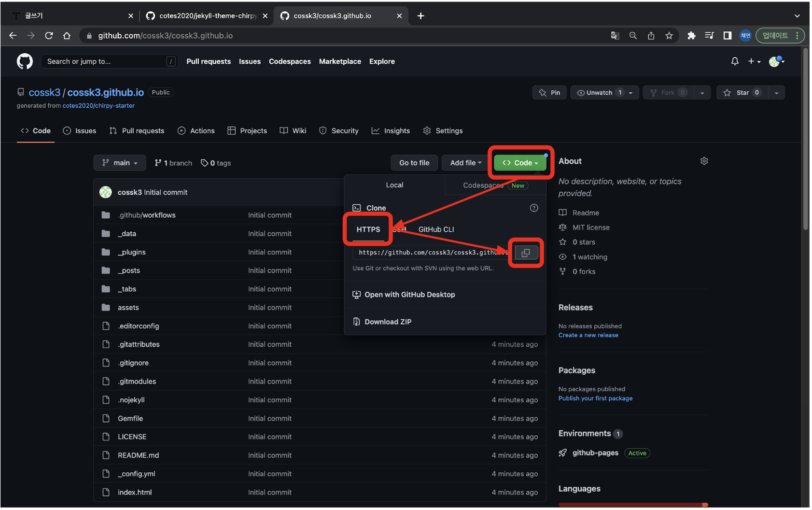Open the About section settings gear
The height and width of the screenshot is (510, 812).
tap(704, 161)
